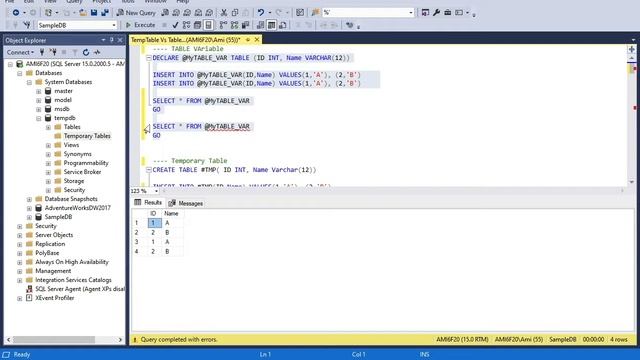Click the editor vertical scrollbar down arrow
Image resolution: width=640 pixels, height=360 pixels.
631,182
